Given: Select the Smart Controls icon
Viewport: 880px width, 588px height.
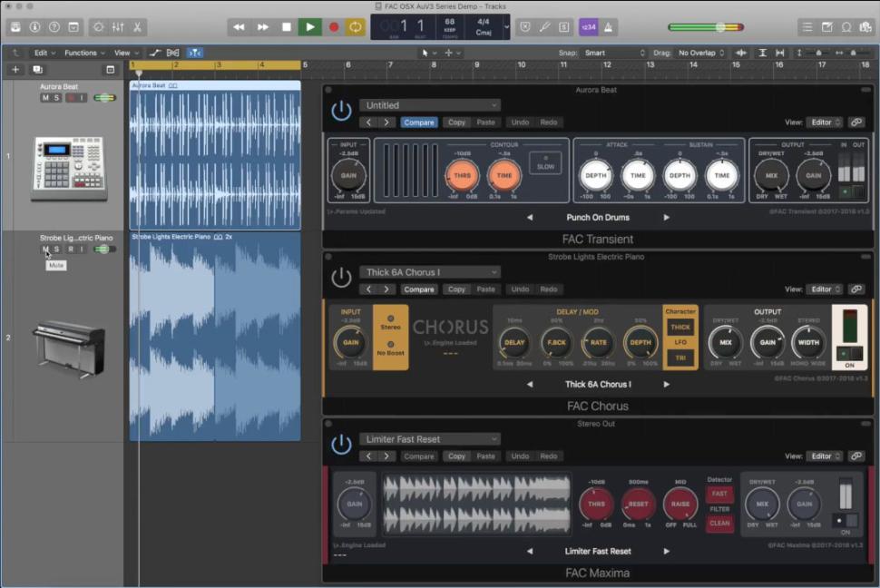Looking at the screenshot, I should pyautogui.click(x=98, y=27).
